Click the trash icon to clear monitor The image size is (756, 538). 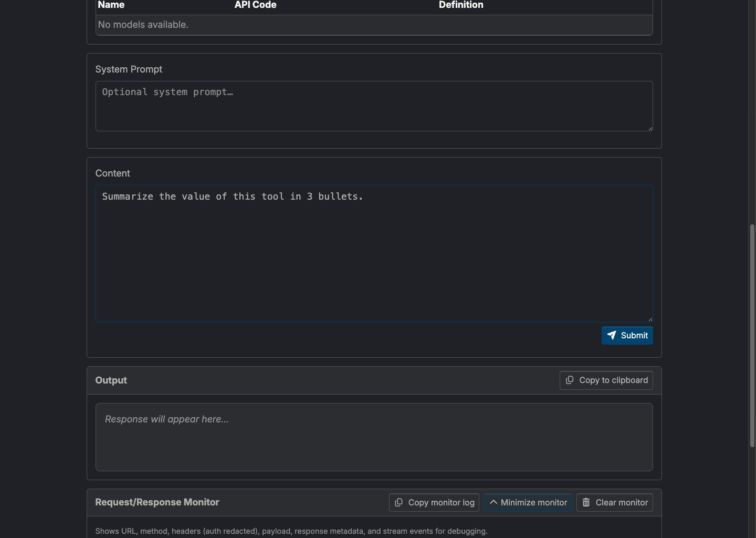point(586,502)
